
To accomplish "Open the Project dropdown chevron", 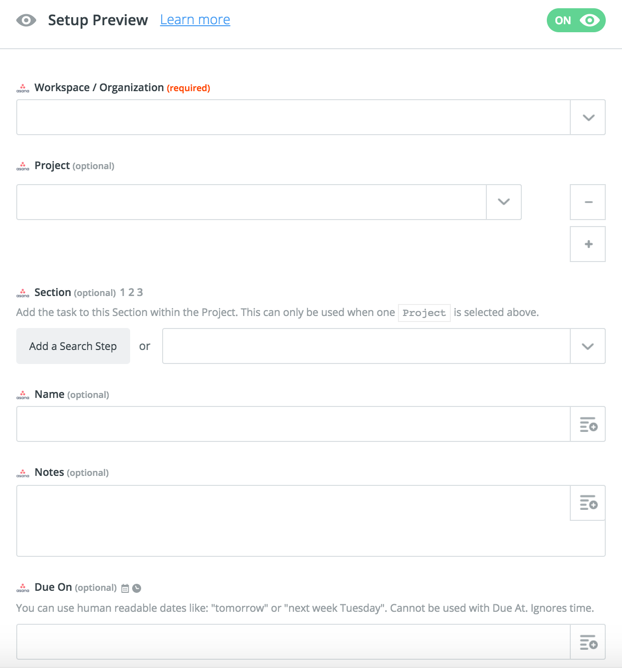I will (x=503, y=202).
